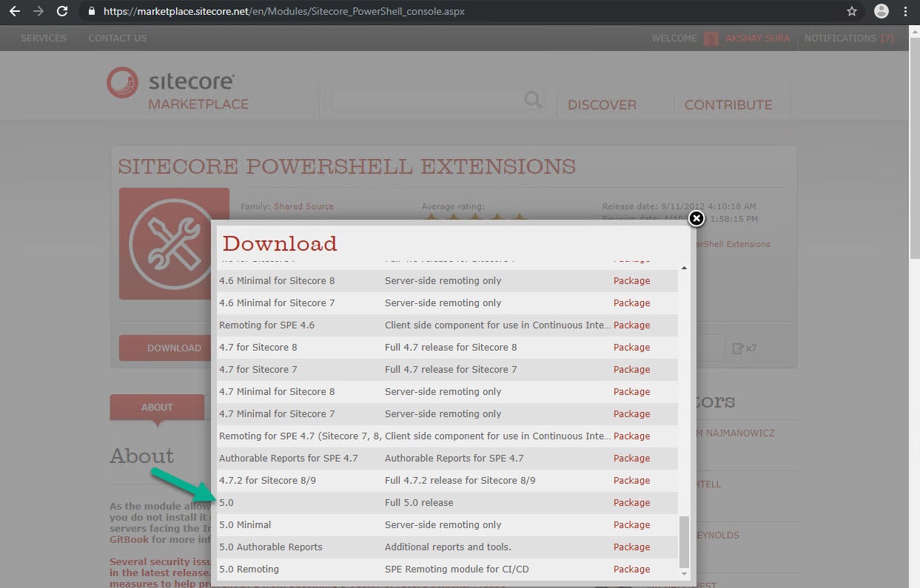The width and height of the screenshot is (920, 588).
Task: Download Package for 5.0 Minimal
Action: coord(631,524)
